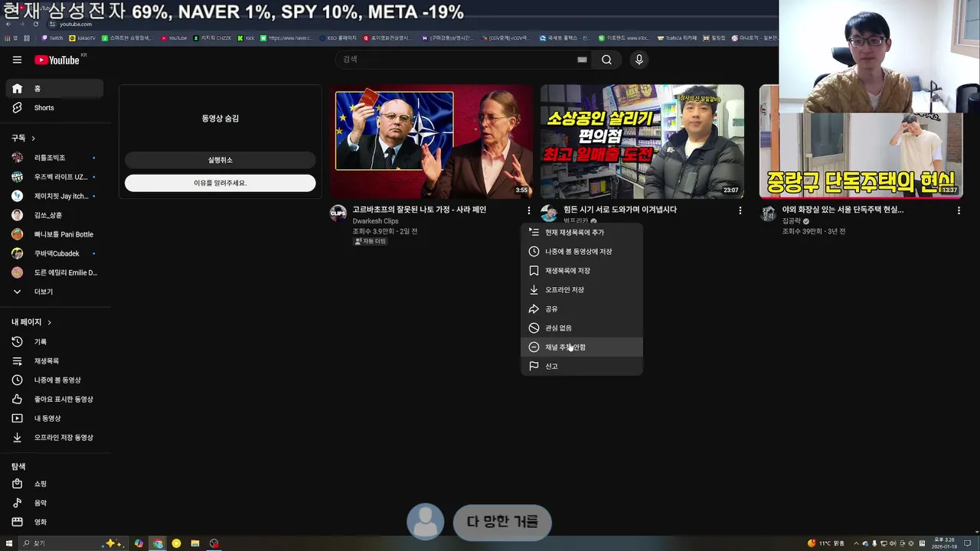Open 쇼핑 under 탐색
This screenshot has height=551, width=980.
click(x=55, y=484)
